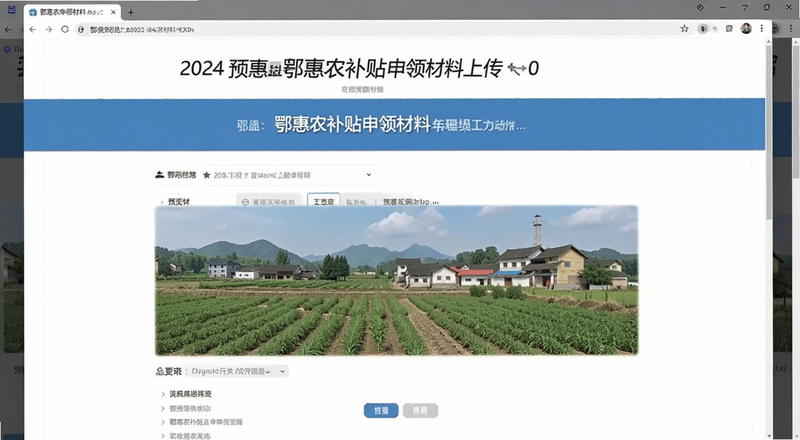Click the far-left app icon in title bar
This screenshot has height=440, width=800.
pos(11,10)
